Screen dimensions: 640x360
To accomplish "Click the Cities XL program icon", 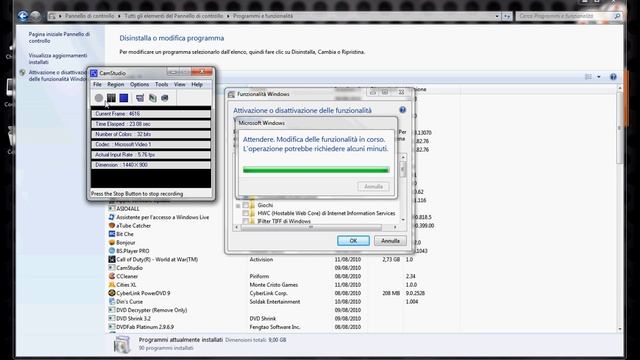I will click(x=112, y=284).
